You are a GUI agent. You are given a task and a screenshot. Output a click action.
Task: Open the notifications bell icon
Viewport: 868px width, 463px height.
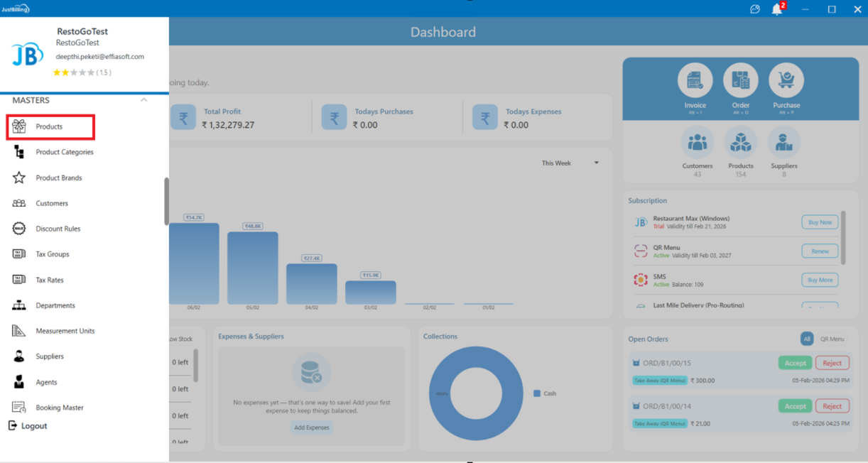click(x=777, y=9)
